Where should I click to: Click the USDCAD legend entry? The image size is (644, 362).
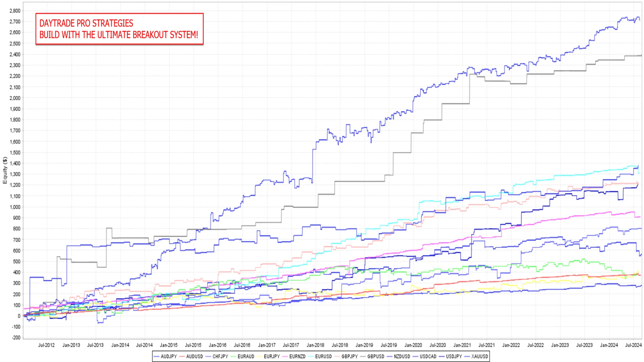point(425,356)
